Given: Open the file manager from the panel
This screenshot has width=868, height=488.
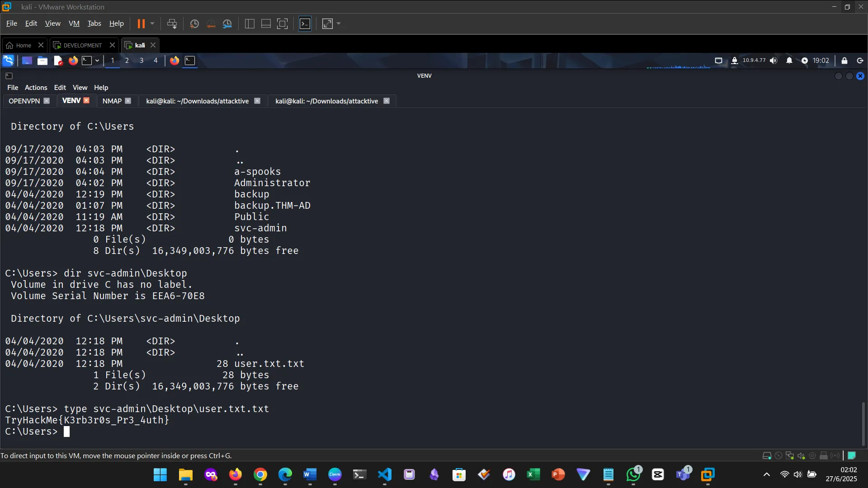Looking at the screenshot, I should 42,61.
